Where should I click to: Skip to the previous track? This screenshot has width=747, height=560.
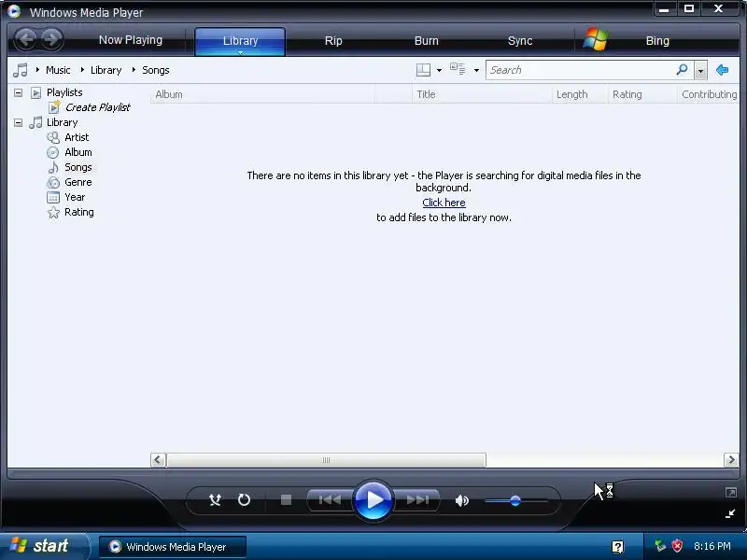click(x=330, y=500)
